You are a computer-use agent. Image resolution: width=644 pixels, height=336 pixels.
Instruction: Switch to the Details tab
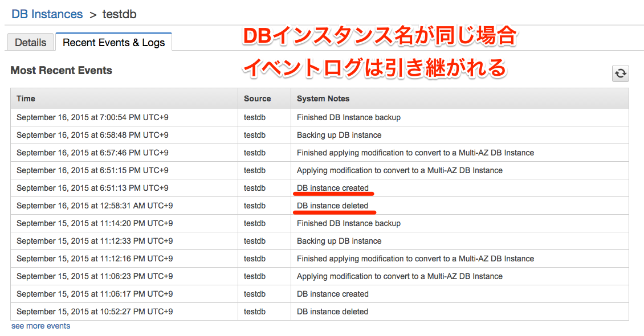pos(30,42)
